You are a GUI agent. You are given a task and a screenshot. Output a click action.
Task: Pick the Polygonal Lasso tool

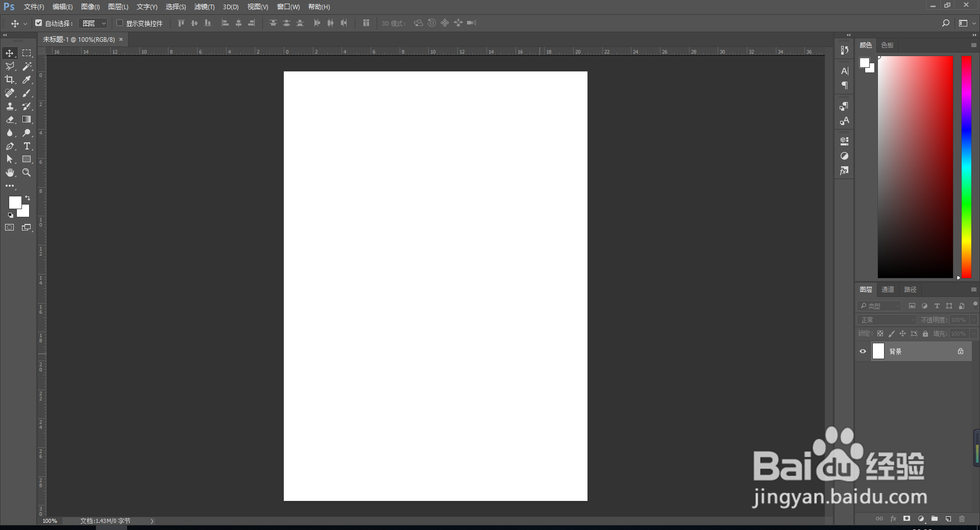pos(10,66)
